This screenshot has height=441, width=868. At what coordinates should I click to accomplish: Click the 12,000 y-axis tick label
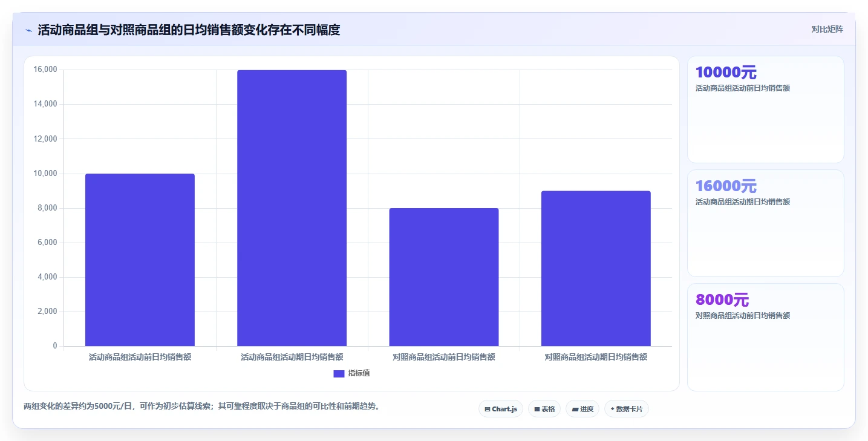coord(45,139)
